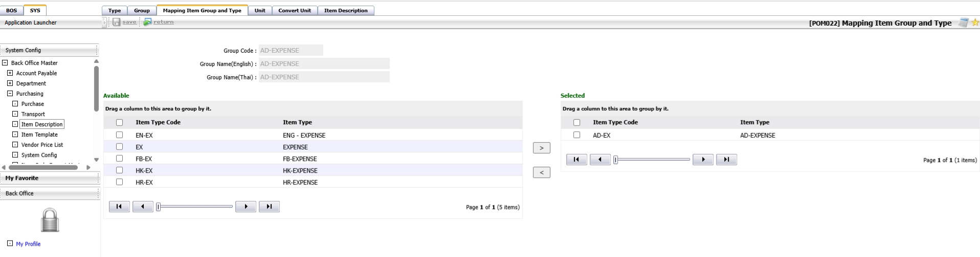The image size is (980, 257).
Task: Move selected items right with > button
Action: click(541, 148)
